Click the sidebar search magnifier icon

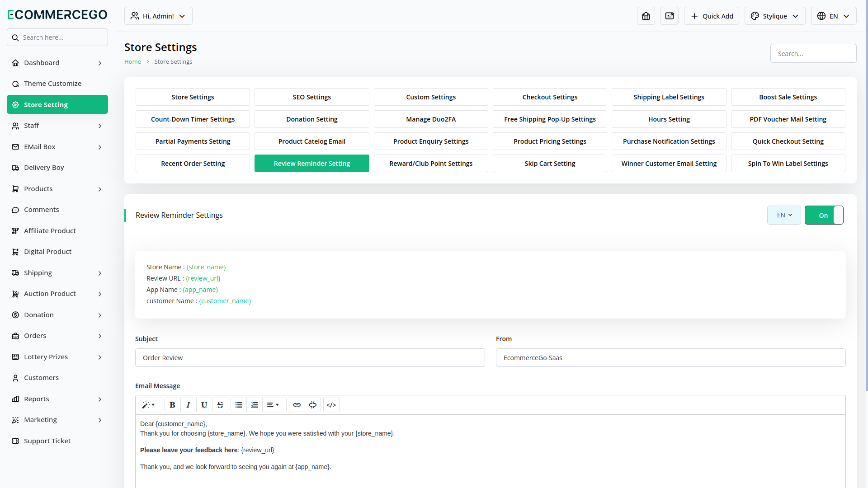click(15, 38)
